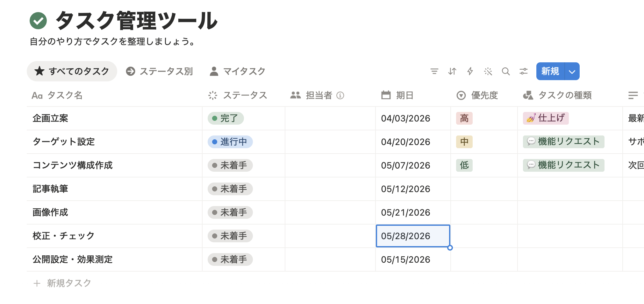
Task: Click the Aa icon of タスク名 column
Action: click(x=37, y=95)
